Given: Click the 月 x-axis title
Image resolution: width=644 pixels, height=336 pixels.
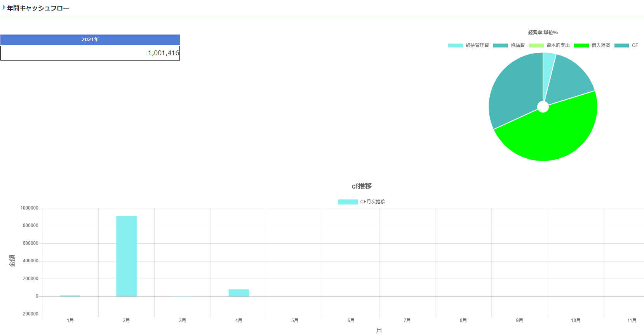Looking at the screenshot, I should coord(379,331).
